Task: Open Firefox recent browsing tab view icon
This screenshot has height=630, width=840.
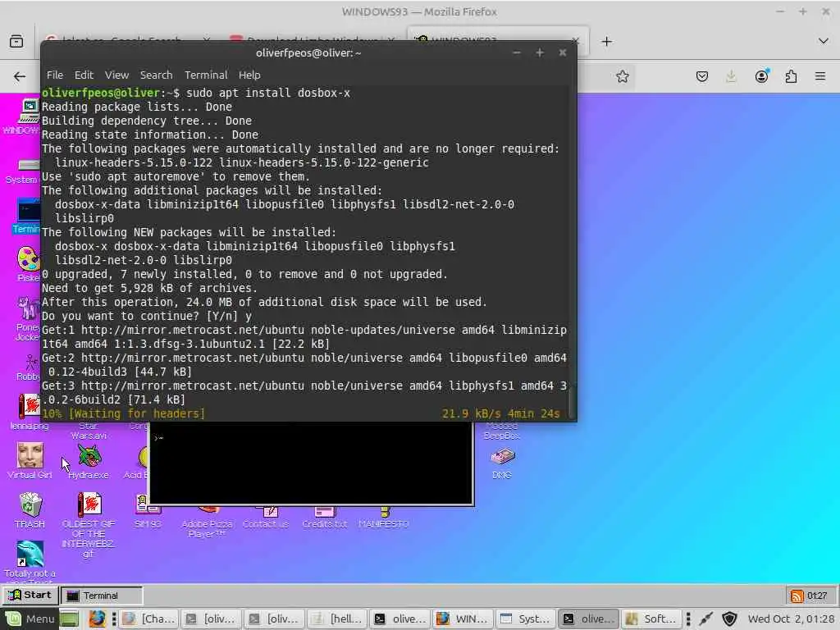Action: coord(16,41)
